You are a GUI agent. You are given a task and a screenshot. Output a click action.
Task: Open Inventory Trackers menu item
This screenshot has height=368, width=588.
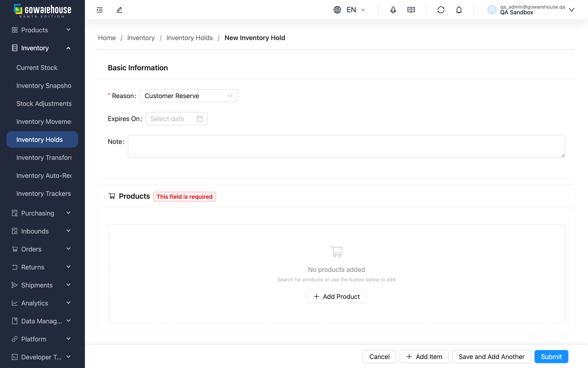[x=42, y=193]
